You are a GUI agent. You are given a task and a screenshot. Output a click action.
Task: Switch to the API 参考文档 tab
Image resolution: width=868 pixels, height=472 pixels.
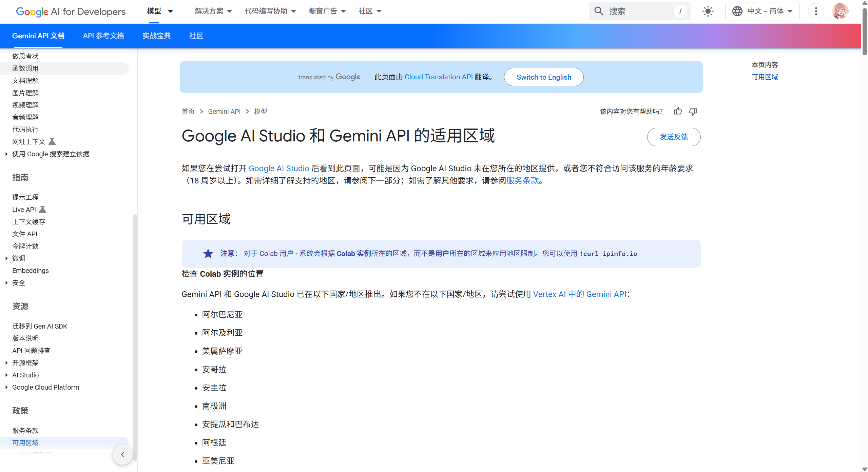[x=103, y=36]
